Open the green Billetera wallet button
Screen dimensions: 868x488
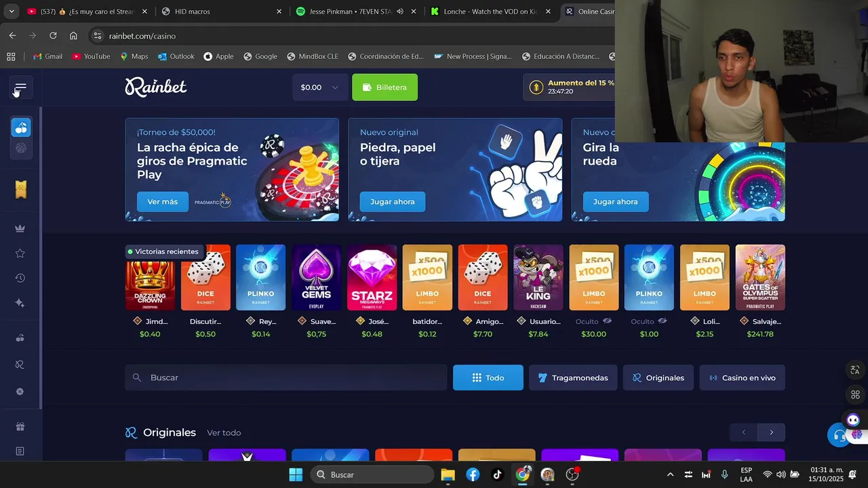[384, 87]
